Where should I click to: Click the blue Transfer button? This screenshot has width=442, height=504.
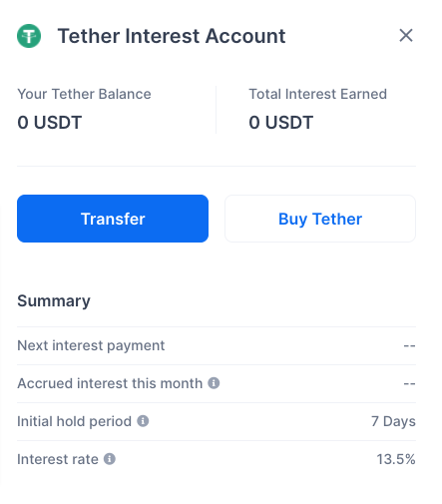click(113, 219)
